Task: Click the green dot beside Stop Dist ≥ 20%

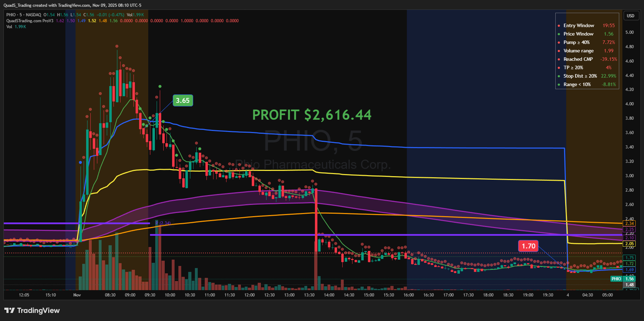Action: click(x=559, y=76)
